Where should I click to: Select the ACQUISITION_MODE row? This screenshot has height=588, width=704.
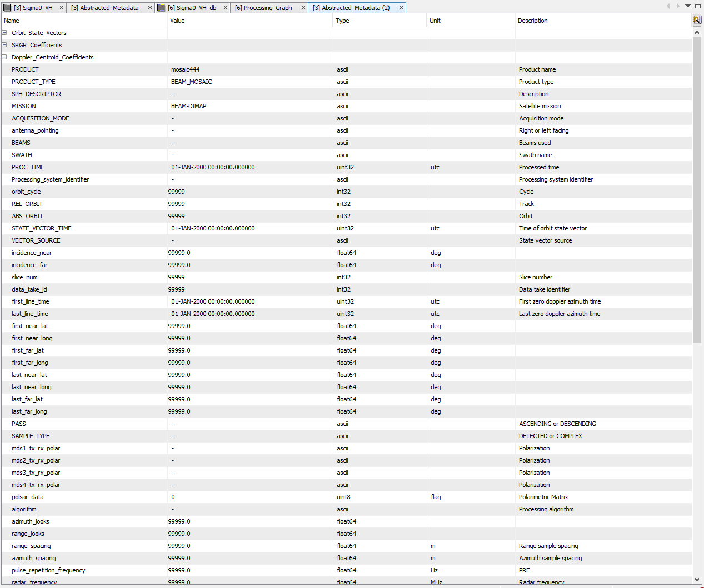[x=346, y=118]
